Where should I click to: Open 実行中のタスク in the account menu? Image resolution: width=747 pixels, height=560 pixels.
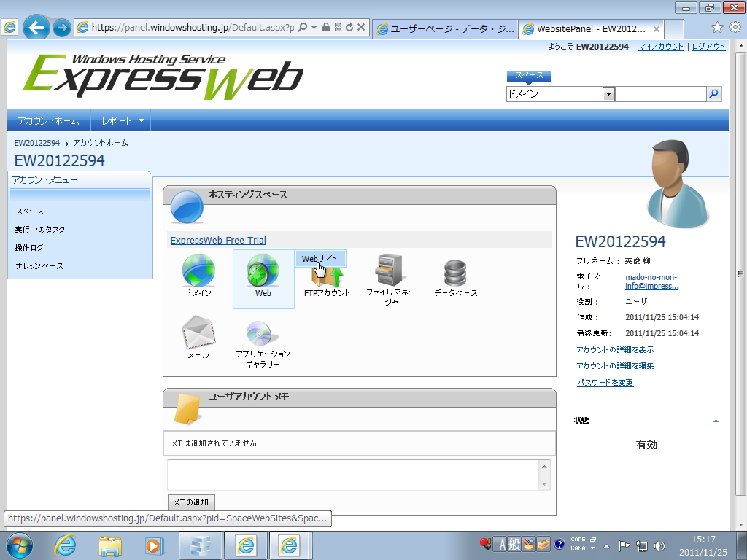pyautogui.click(x=40, y=230)
